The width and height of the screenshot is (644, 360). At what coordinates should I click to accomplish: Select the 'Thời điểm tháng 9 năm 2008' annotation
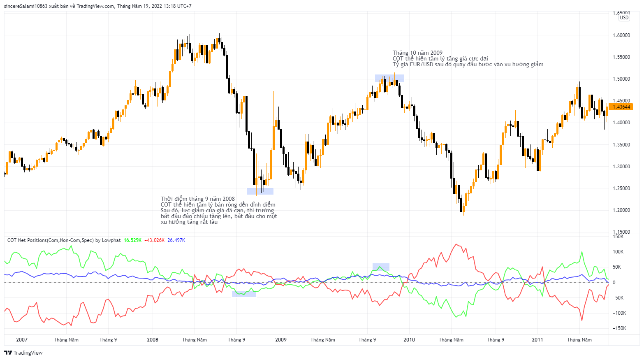click(x=198, y=199)
